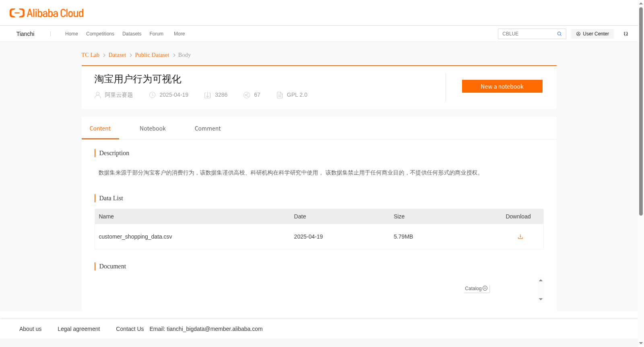Open the Forum navigation item
Screen dimensions: 644x347
[x=156, y=34]
